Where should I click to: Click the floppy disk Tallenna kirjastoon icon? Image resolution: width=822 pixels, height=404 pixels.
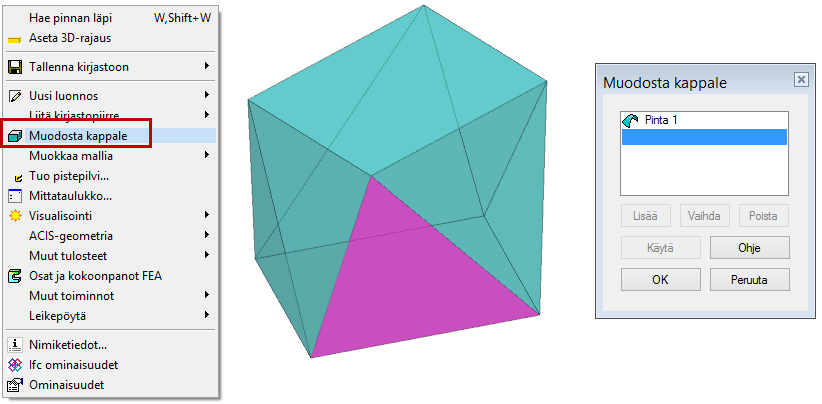[x=15, y=67]
